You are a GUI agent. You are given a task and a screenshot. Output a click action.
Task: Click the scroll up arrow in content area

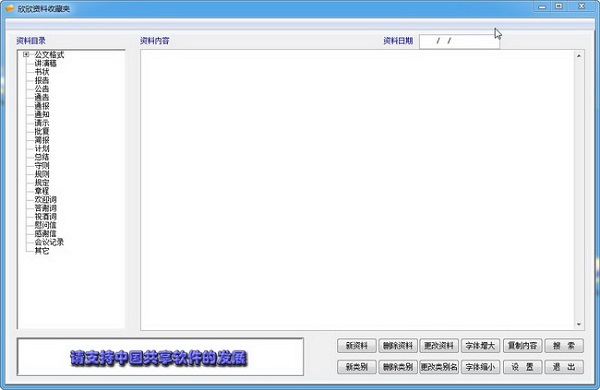pyautogui.click(x=579, y=56)
